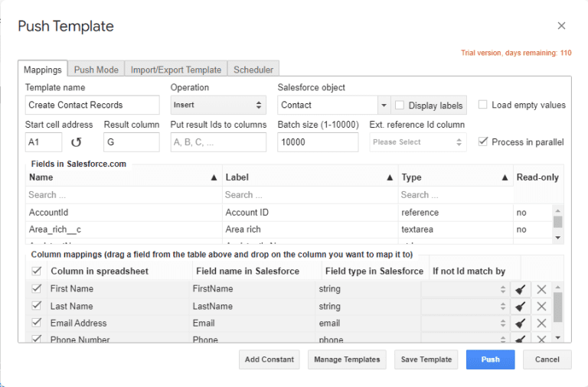This screenshot has height=387, width=588.
Task: Click the brush icon in the First Name row
Action: (520, 289)
